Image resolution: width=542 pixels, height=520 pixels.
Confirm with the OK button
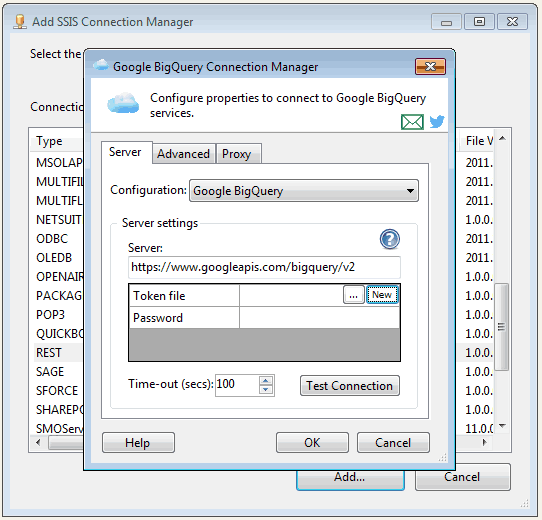pos(312,443)
